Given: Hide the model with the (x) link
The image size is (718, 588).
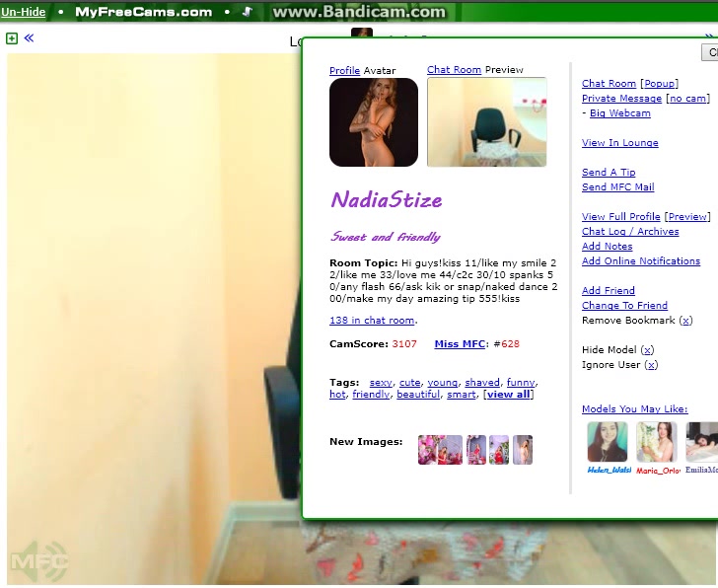Looking at the screenshot, I should tap(647, 350).
